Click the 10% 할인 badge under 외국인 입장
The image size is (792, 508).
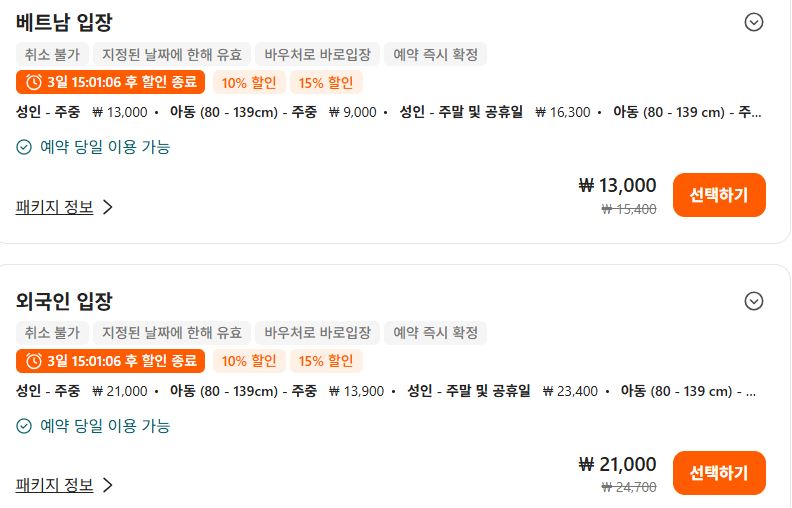tap(249, 361)
